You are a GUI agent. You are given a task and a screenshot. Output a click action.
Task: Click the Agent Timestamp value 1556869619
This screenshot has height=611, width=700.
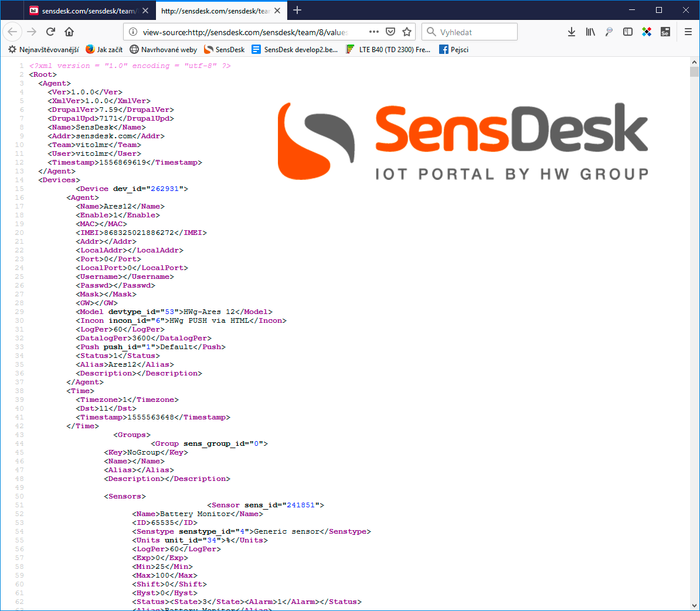tap(123, 162)
